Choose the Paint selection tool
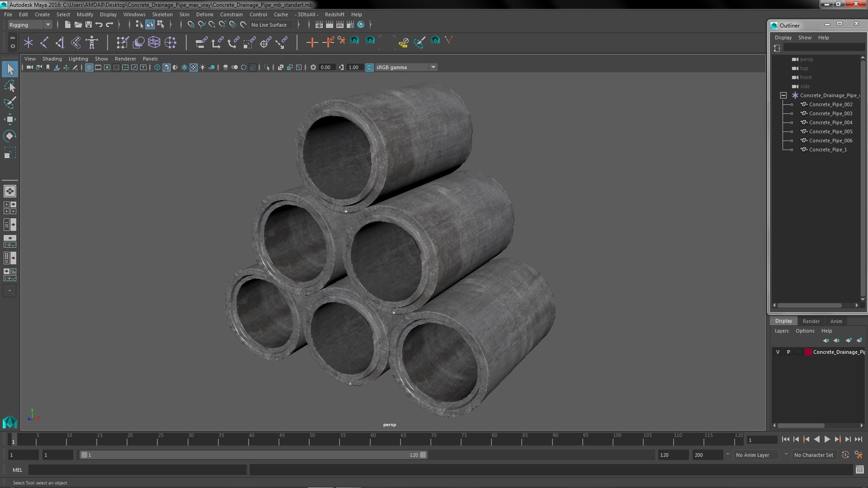 tap(10, 103)
